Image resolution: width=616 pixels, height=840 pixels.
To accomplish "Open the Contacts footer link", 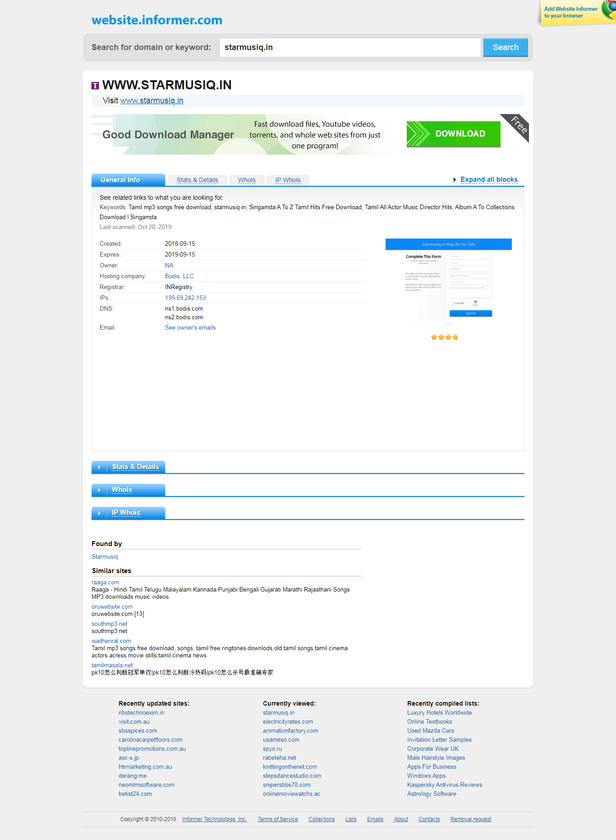I will [x=429, y=819].
